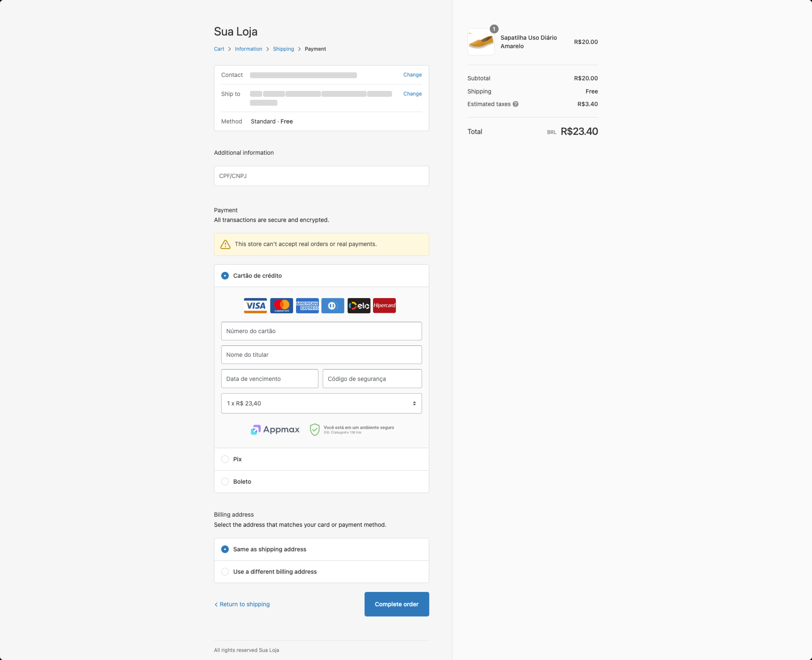The image size is (812, 660).
Task: Select Cartão de crédito payment method
Action: pos(225,276)
